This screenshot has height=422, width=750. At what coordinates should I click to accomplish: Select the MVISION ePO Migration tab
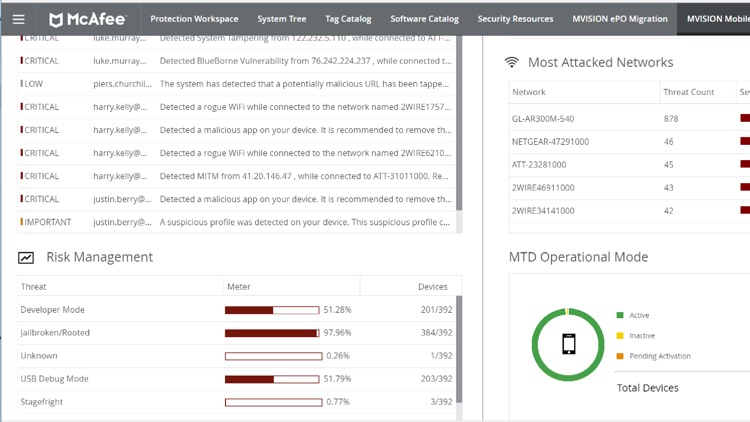(620, 19)
